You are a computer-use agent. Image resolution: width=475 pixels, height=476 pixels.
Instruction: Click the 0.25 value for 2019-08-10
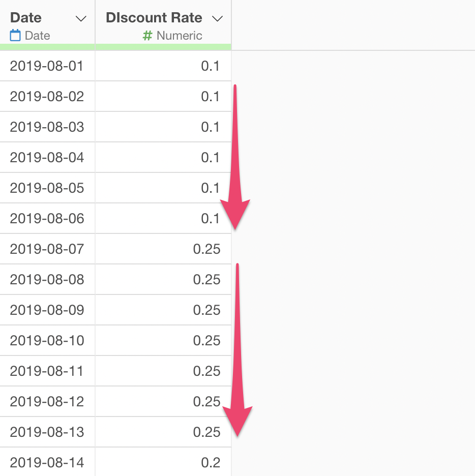point(206,341)
